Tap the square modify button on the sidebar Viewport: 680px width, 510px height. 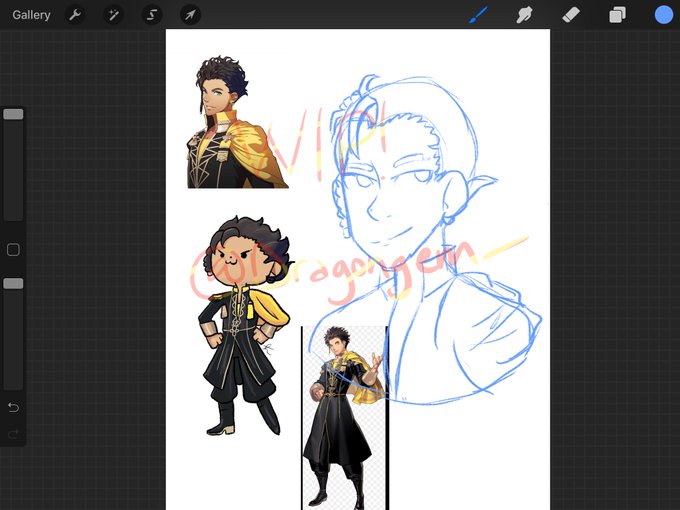pos(13,250)
